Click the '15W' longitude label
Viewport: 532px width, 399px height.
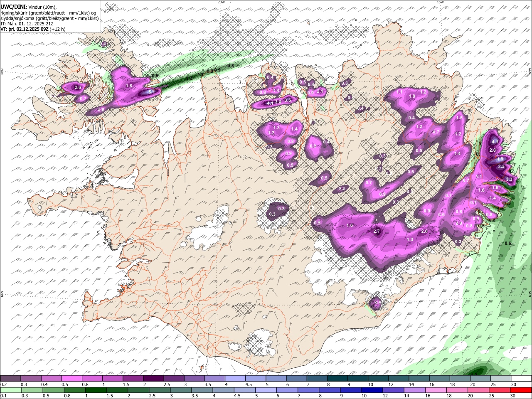440,2
